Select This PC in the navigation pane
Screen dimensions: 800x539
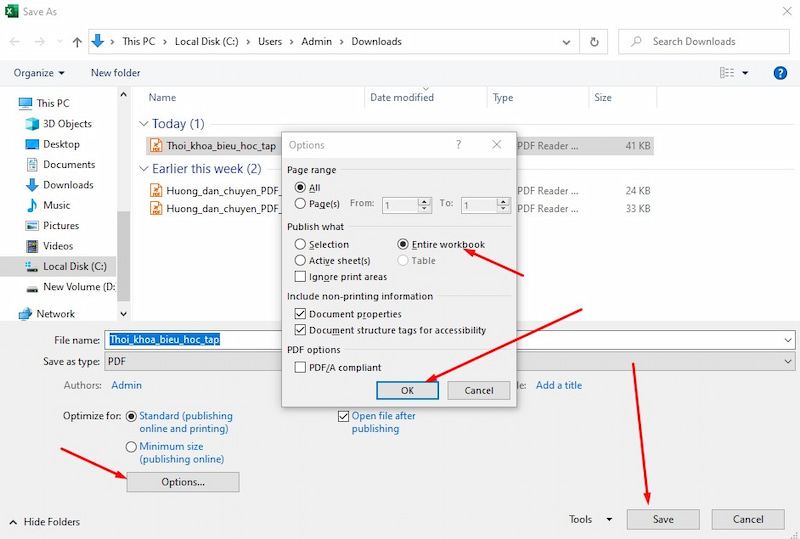(x=53, y=103)
